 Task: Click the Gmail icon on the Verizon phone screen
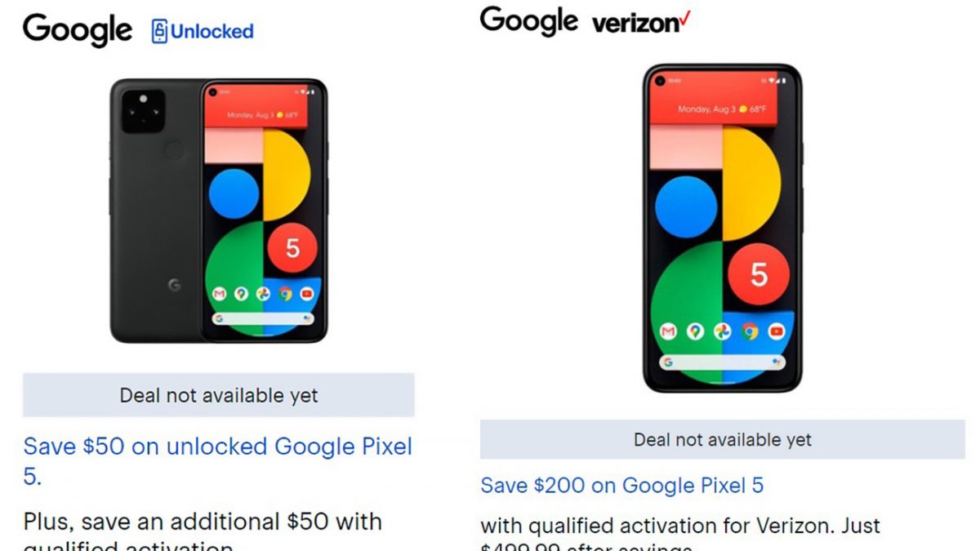(669, 331)
